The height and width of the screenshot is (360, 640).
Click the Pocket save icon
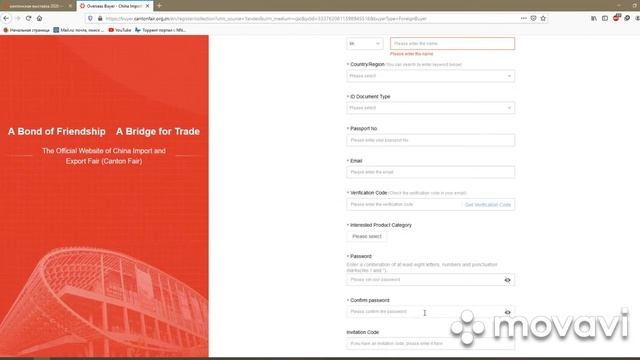(533, 18)
